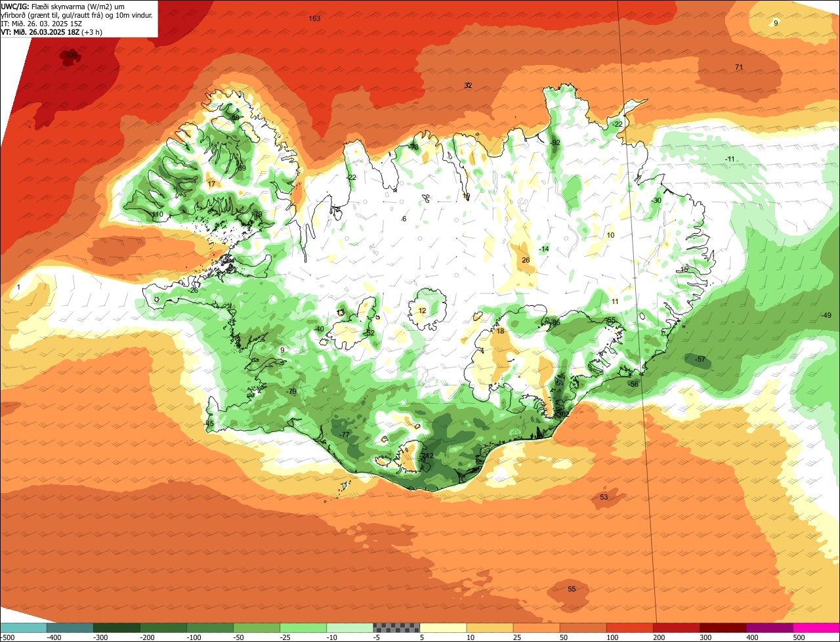Click the light teal legend swatch right of -500
This screenshot has width=840, height=642.
[24, 628]
